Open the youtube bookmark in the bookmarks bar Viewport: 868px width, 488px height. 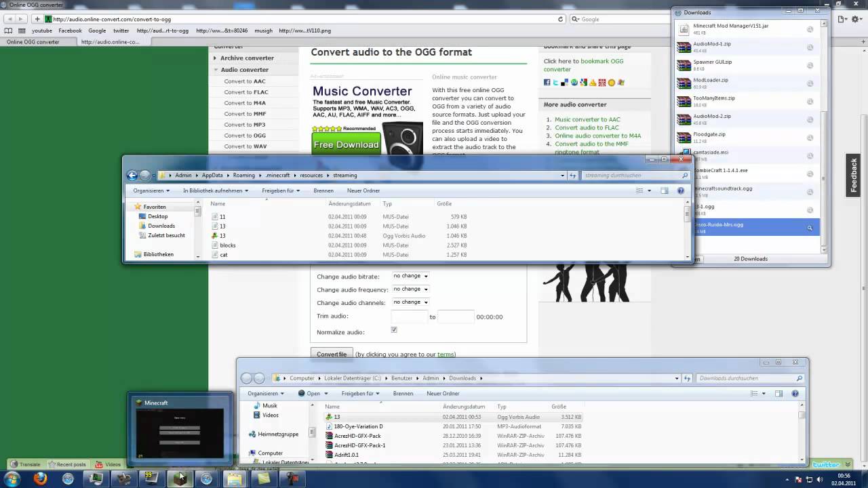point(42,30)
